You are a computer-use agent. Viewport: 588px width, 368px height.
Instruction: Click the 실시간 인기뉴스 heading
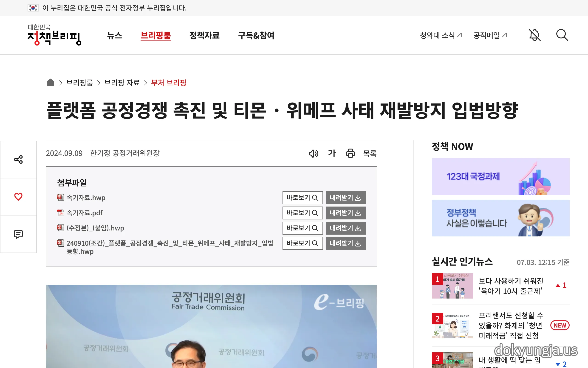(x=462, y=262)
